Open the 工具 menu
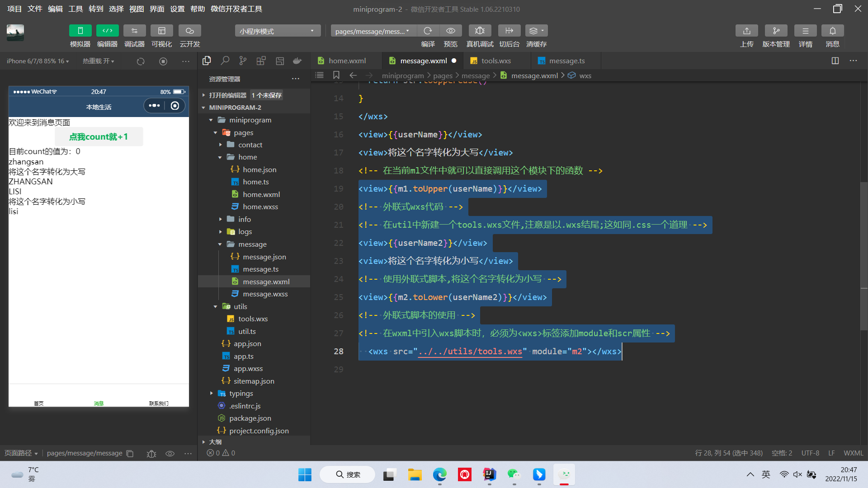 coord(75,9)
